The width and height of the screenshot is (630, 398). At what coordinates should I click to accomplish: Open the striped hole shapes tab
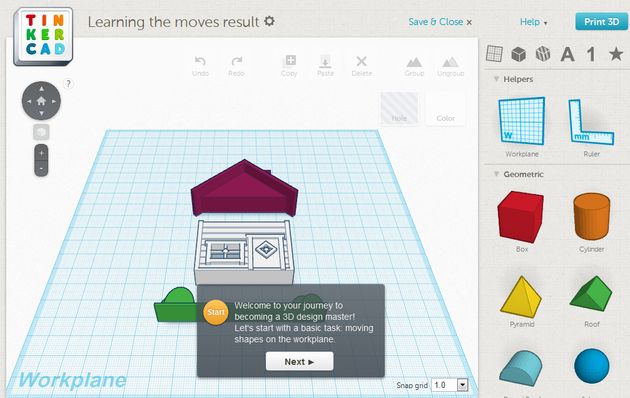pos(543,54)
